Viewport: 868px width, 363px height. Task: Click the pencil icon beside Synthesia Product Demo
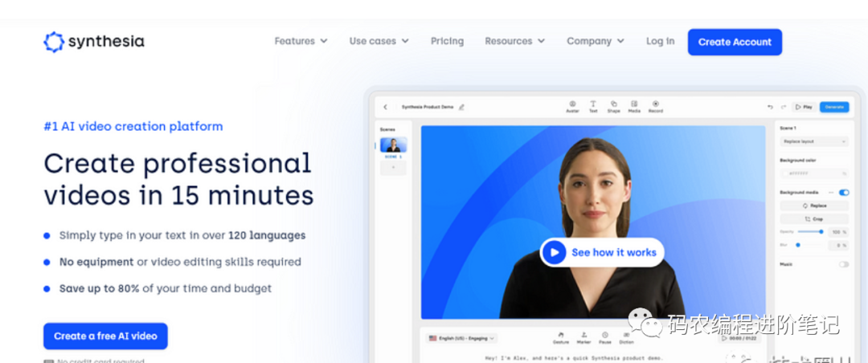(x=461, y=107)
